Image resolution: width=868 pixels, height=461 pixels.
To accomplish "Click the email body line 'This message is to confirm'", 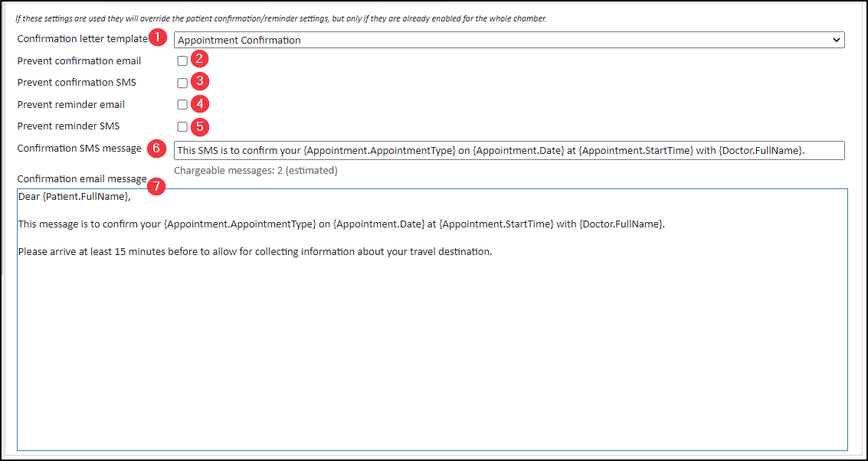I will pyautogui.click(x=341, y=224).
